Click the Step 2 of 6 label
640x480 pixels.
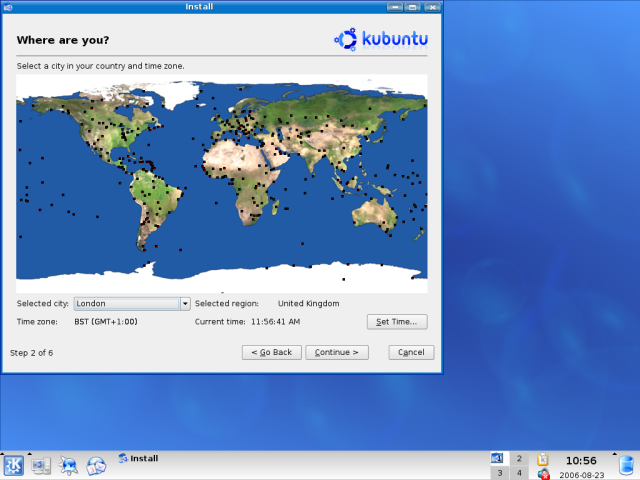tap(31, 353)
